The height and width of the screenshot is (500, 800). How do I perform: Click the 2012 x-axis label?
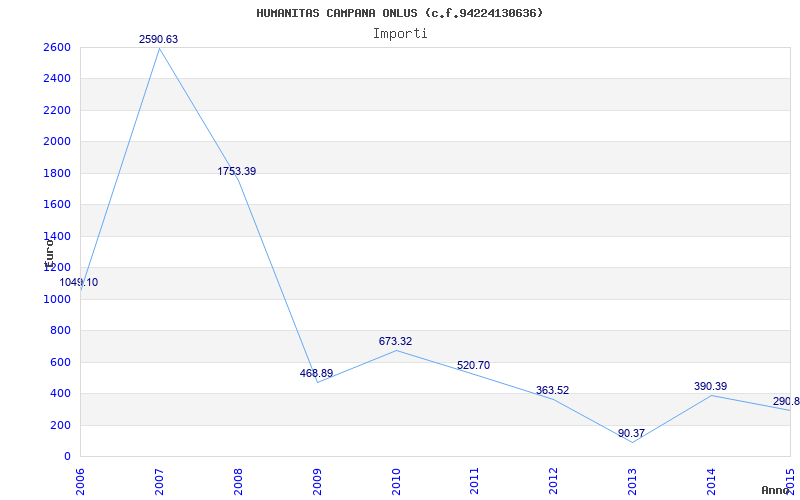pos(554,481)
